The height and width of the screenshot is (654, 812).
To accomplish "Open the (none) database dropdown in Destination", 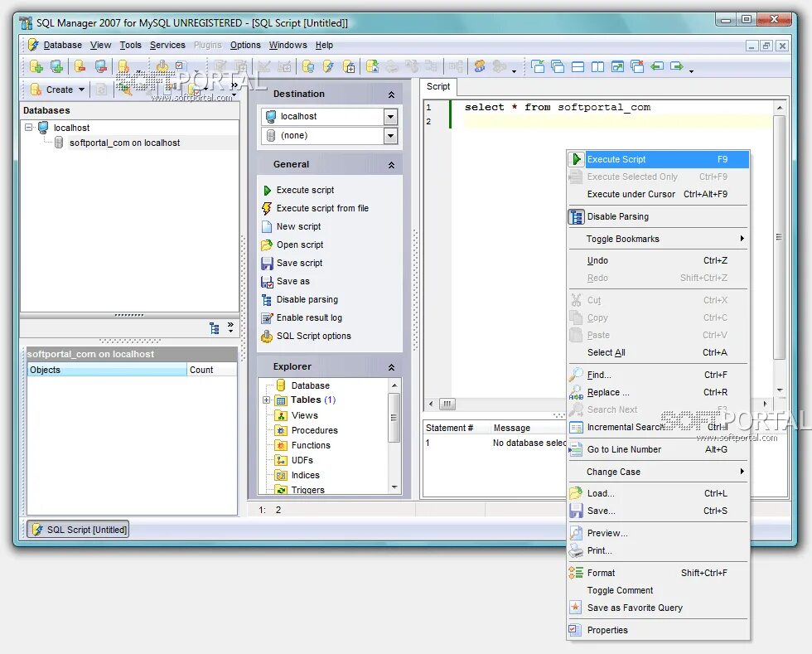I will click(x=390, y=136).
